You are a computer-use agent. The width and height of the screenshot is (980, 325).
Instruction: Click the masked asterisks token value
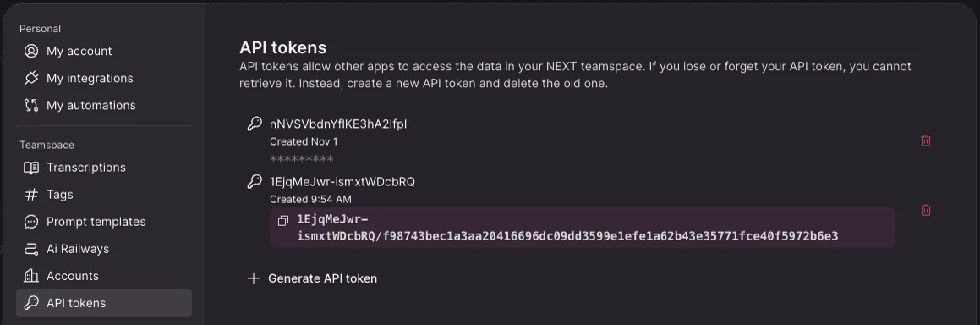(302, 159)
